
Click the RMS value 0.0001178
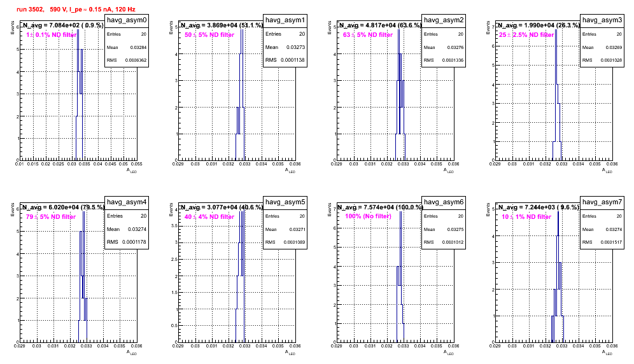click(135, 242)
